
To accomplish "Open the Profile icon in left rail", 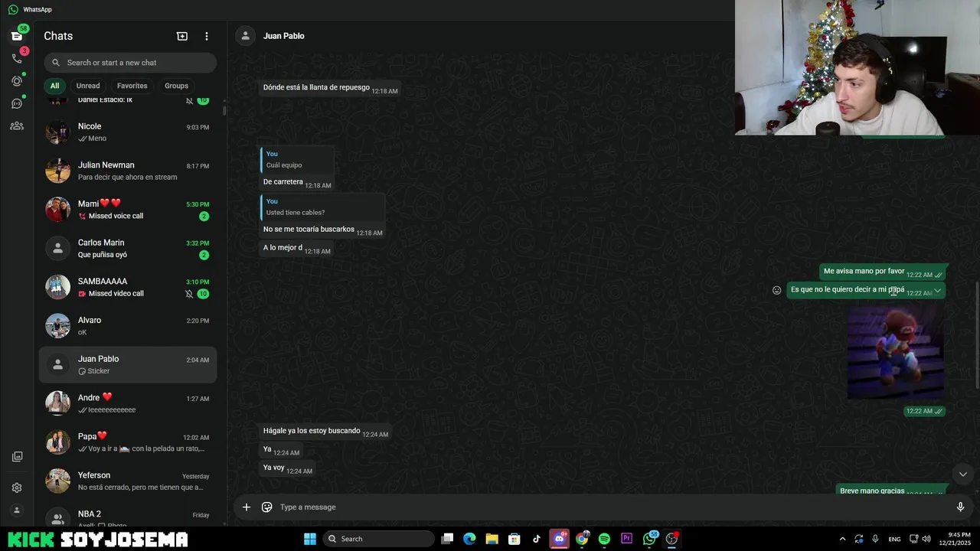I will (x=17, y=510).
